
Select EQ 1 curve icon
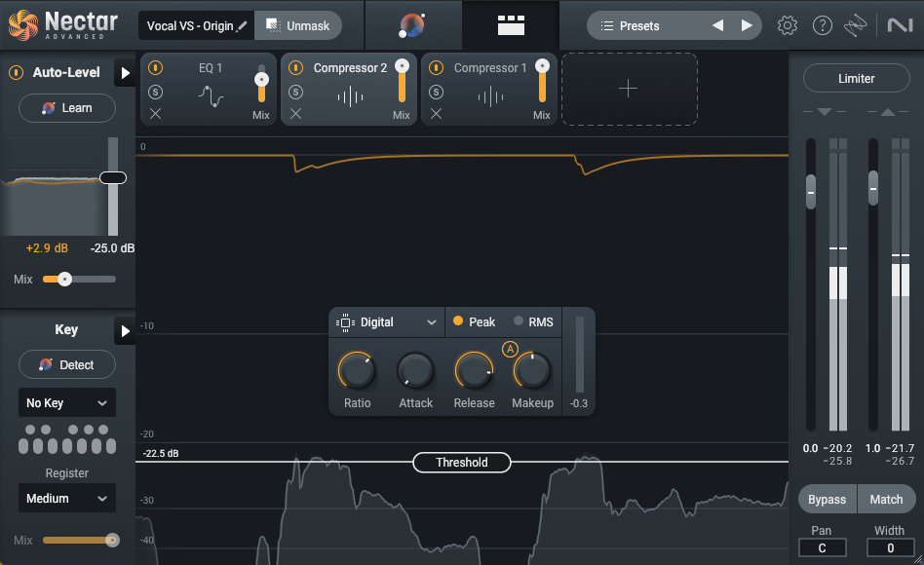[211, 96]
